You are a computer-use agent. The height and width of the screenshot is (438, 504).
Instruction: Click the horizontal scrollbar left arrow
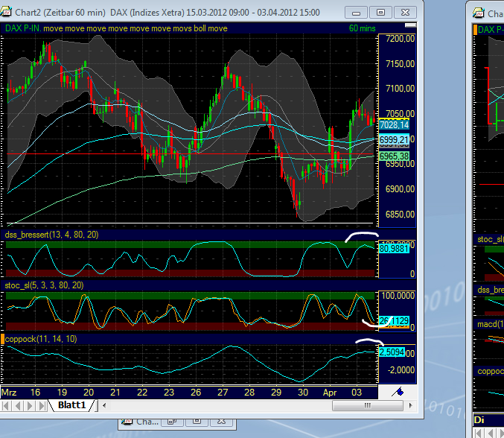[104, 405]
